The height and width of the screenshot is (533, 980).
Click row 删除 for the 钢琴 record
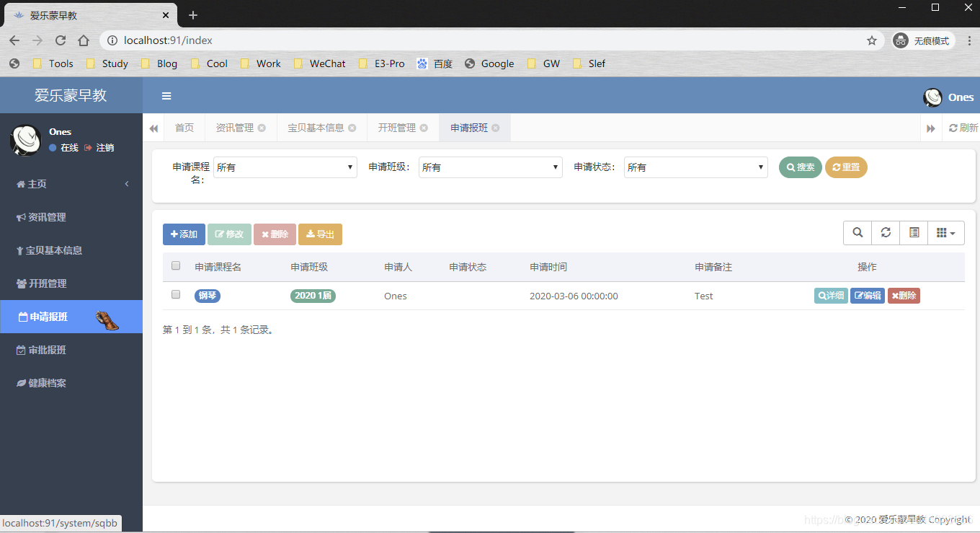(x=904, y=296)
